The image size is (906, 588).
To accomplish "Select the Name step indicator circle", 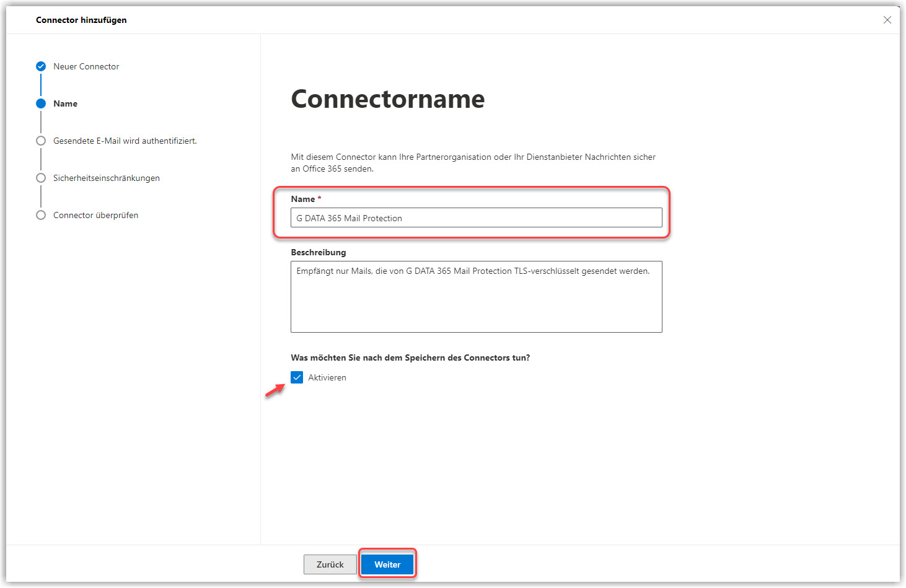I will [x=41, y=103].
